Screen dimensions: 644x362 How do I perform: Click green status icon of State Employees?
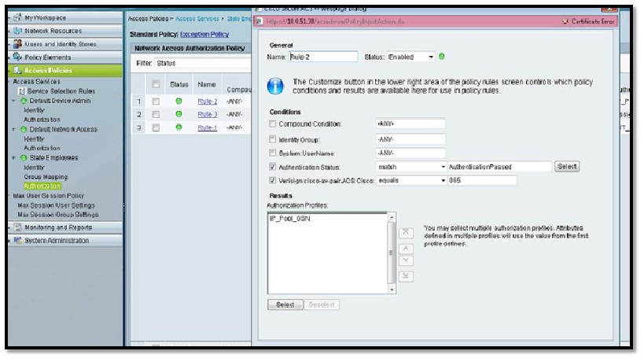coord(24,157)
